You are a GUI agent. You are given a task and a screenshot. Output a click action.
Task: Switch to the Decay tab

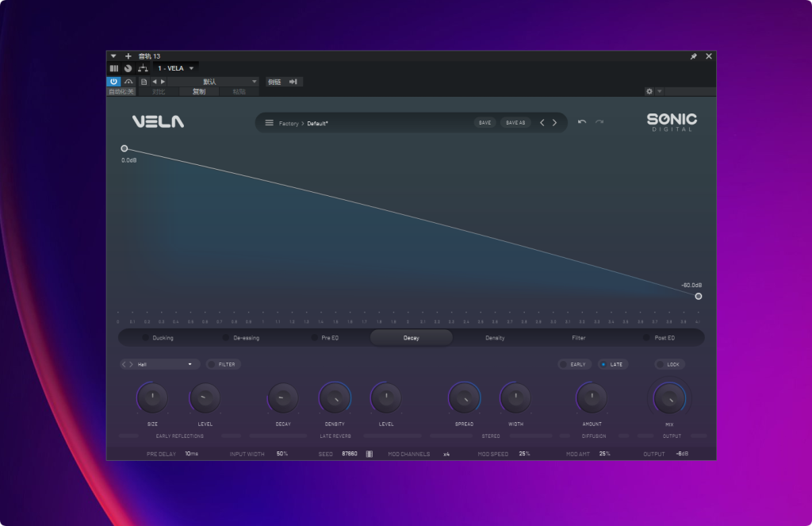click(x=412, y=338)
